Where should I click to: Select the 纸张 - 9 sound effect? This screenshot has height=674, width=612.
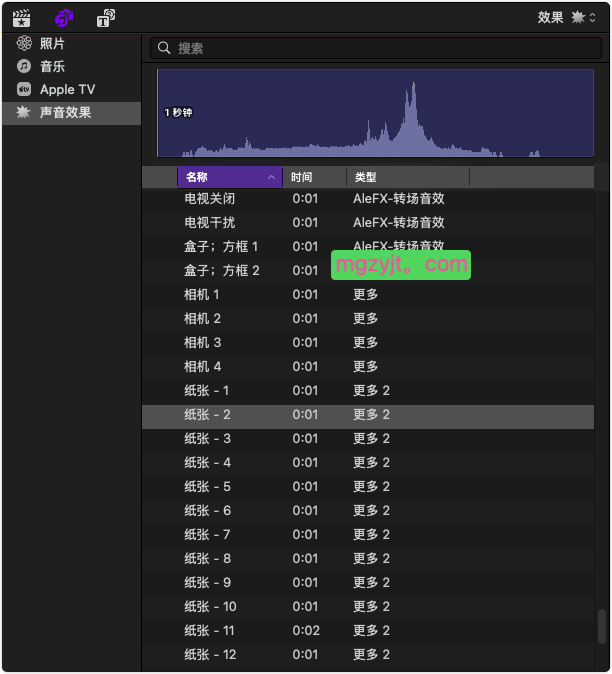click(x=368, y=583)
